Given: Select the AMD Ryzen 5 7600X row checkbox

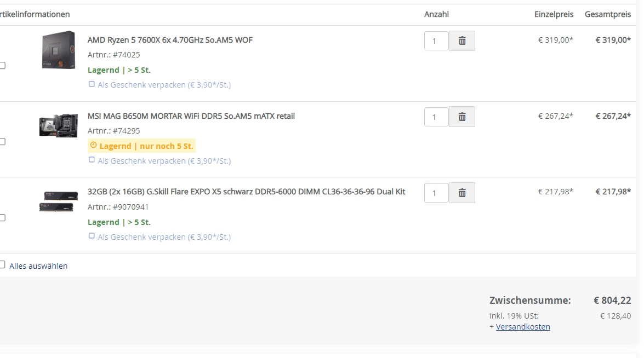Looking at the screenshot, I should 2,65.
